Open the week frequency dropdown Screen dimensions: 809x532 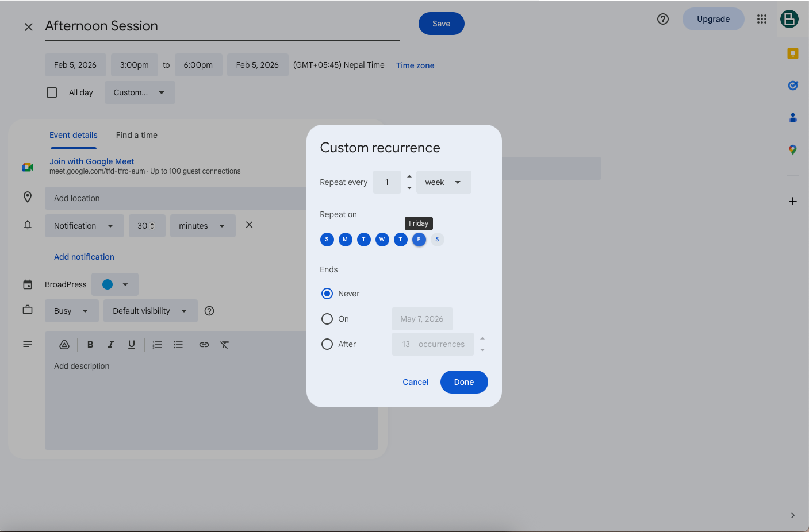click(443, 182)
